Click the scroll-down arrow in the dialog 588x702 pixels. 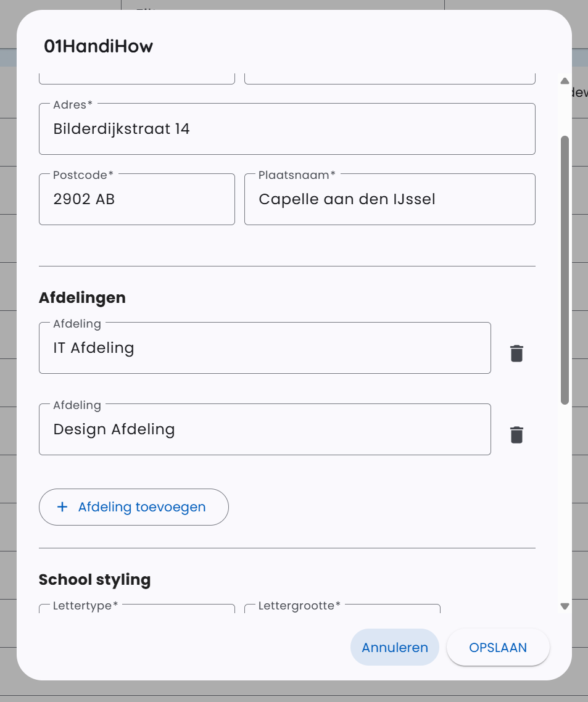coord(564,606)
